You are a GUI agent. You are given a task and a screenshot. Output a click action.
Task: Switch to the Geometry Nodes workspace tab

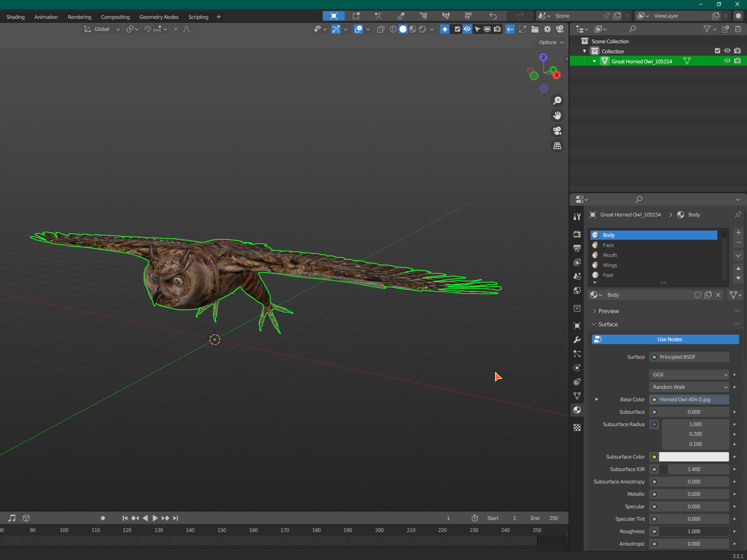tap(159, 17)
